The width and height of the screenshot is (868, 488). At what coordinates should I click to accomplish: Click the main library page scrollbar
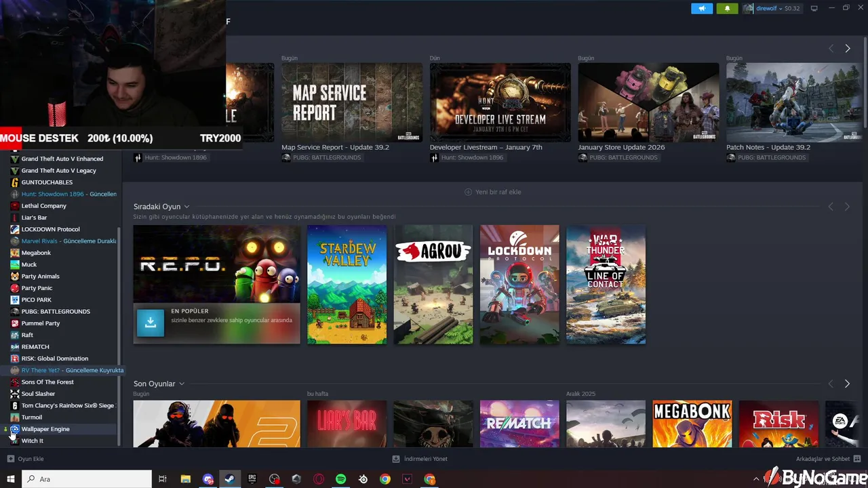tap(865, 81)
